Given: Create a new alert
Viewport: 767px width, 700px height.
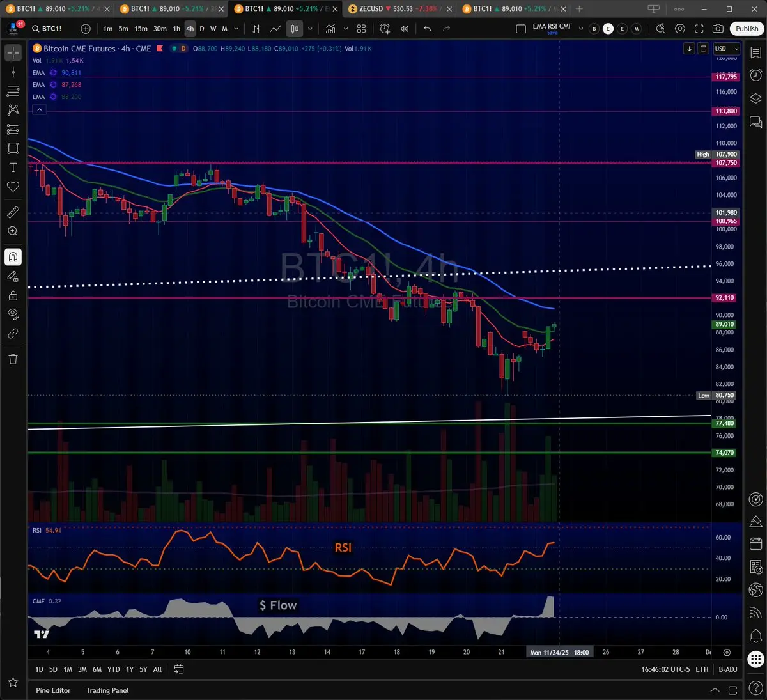Looking at the screenshot, I should (x=385, y=29).
